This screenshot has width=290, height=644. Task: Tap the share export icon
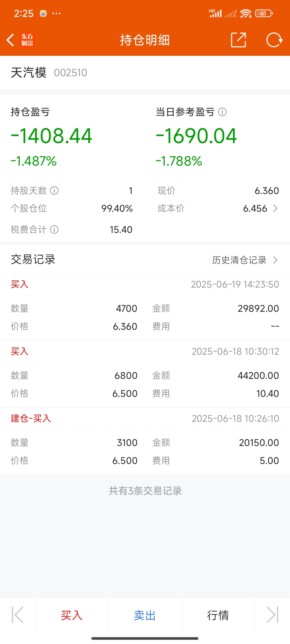238,40
